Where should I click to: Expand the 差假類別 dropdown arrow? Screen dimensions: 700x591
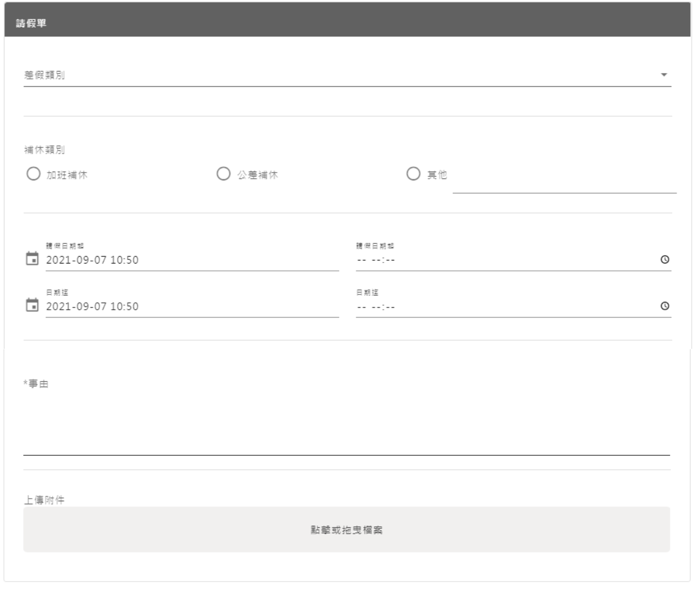coord(664,75)
